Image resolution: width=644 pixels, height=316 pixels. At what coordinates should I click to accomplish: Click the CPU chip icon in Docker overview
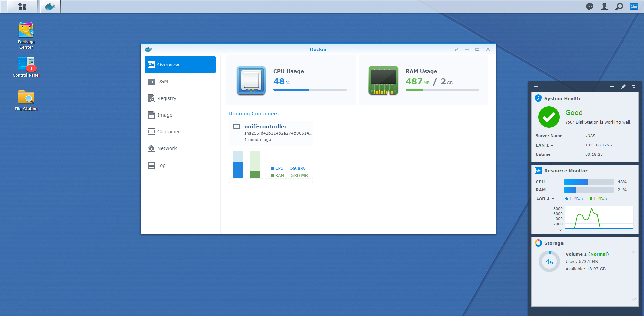251,80
